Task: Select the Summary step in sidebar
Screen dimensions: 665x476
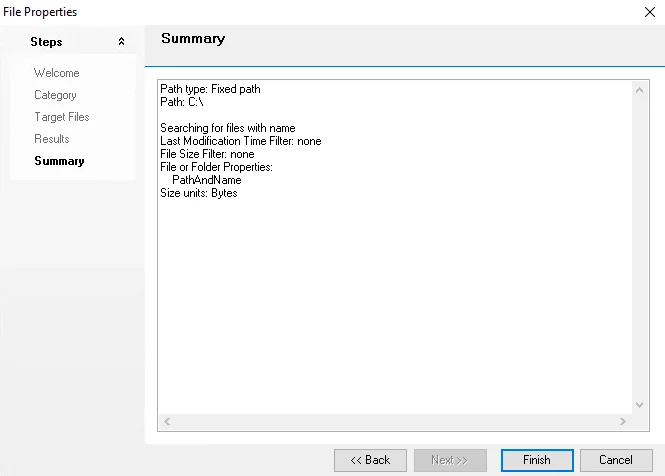Action: tap(59, 161)
